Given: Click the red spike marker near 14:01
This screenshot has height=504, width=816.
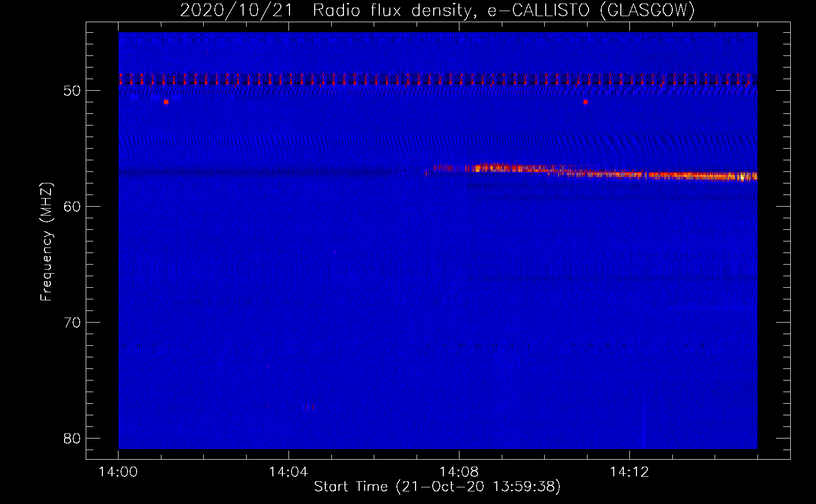Looking at the screenshot, I should tap(166, 102).
